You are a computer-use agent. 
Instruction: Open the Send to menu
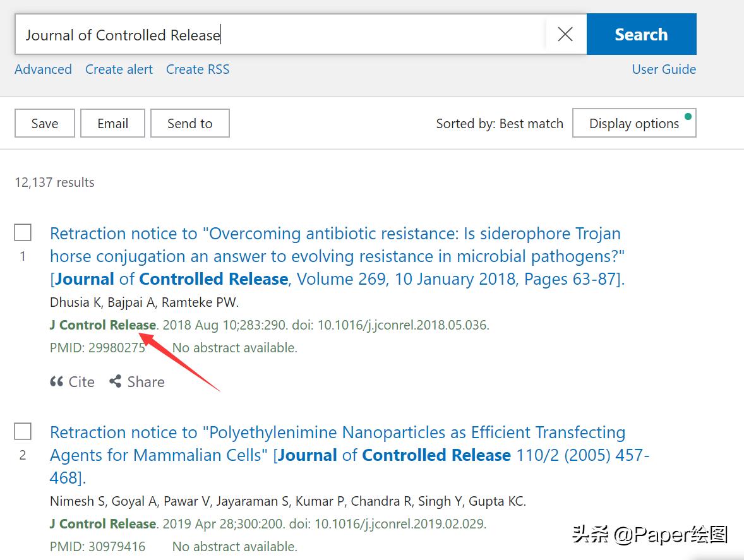pos(189,123)
